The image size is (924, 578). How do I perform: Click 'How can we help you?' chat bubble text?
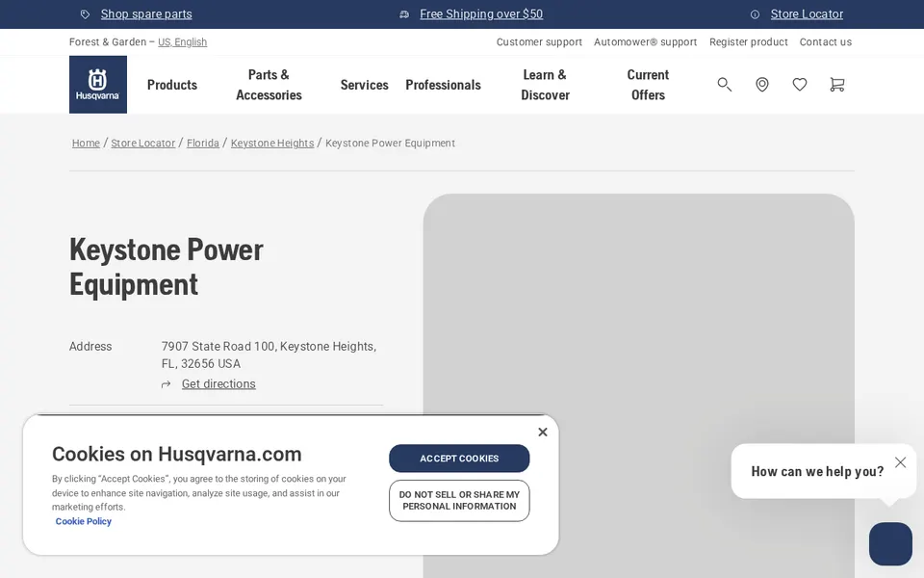pos(817,471)
